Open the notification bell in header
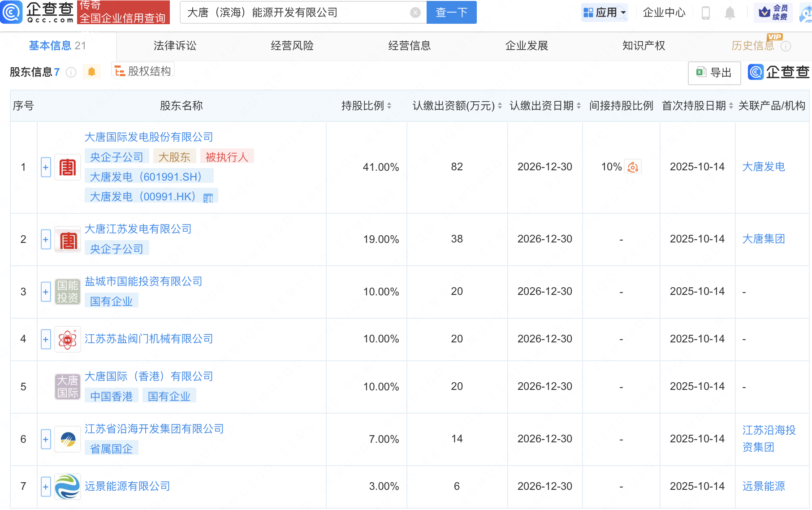 pyautogui.click(x=730, y=13)
